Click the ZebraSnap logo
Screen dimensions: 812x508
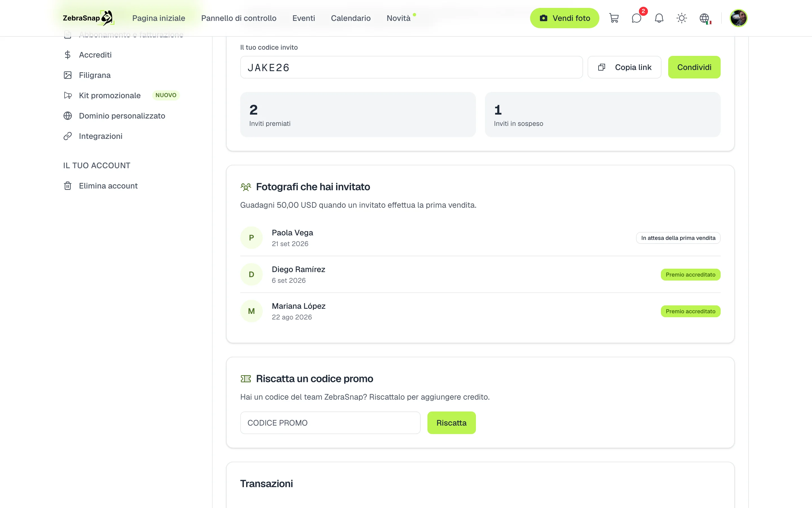89,18
